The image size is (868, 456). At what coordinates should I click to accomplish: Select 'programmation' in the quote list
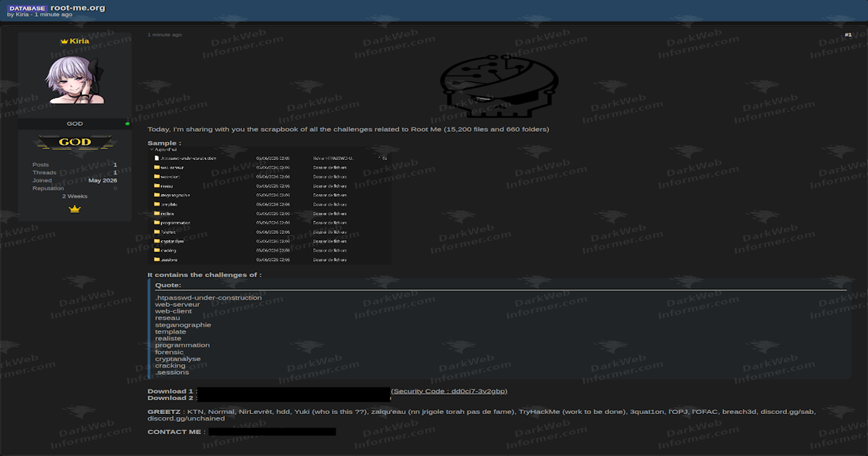click(182, 345)
